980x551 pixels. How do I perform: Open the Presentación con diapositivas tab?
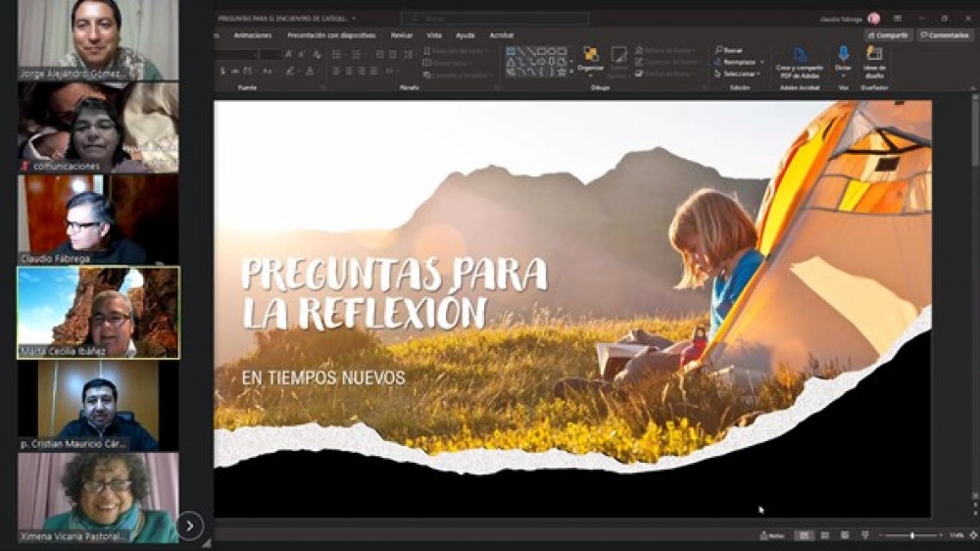331,35
